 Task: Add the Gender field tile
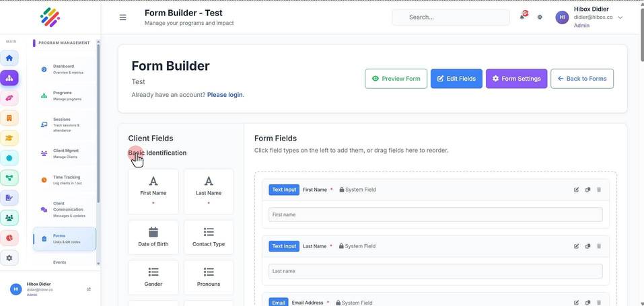153,277
